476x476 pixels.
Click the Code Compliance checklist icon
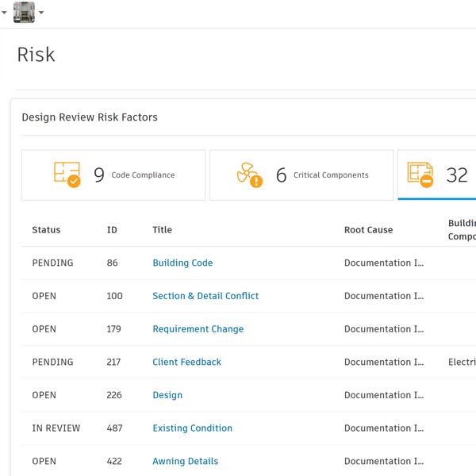tap(67, 175)
